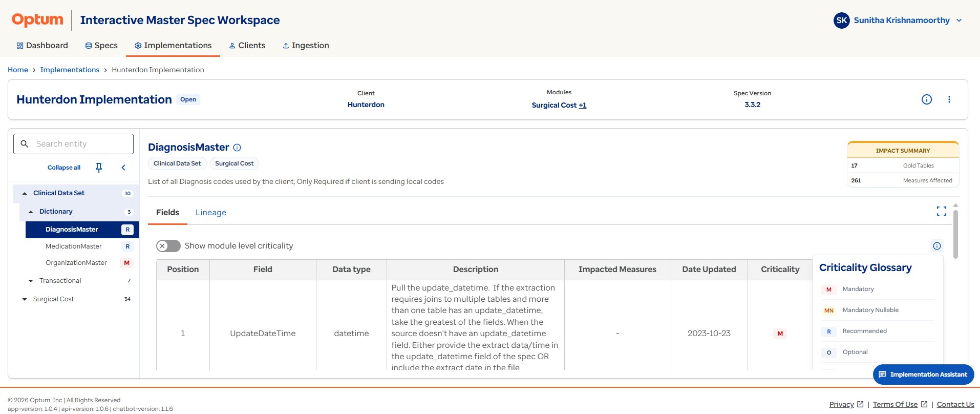
Task: Click the Recommended R glossary badge
Action: [x=829, y=332]
